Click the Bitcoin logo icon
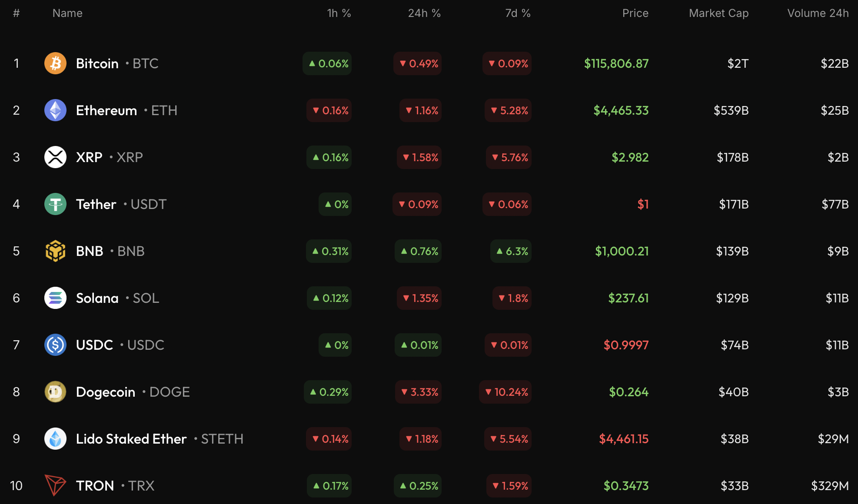Screen dimensions: 858x504 click(55, 63)
